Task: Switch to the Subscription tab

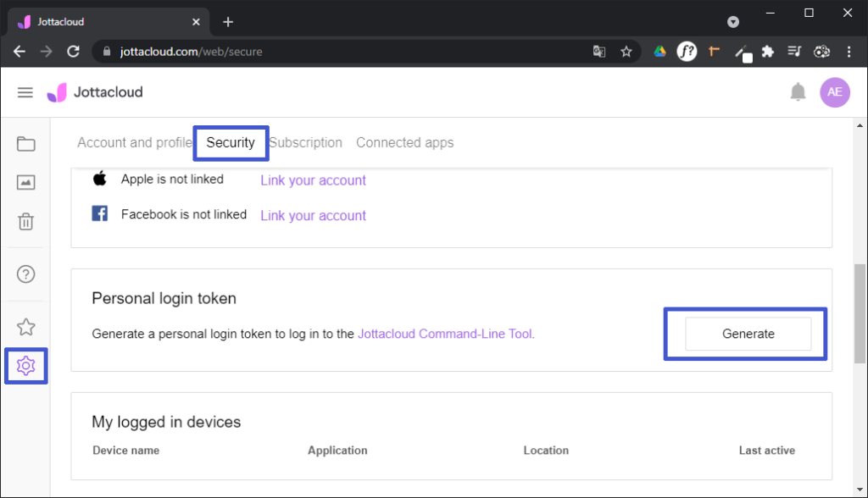Action: coord(305,143)
